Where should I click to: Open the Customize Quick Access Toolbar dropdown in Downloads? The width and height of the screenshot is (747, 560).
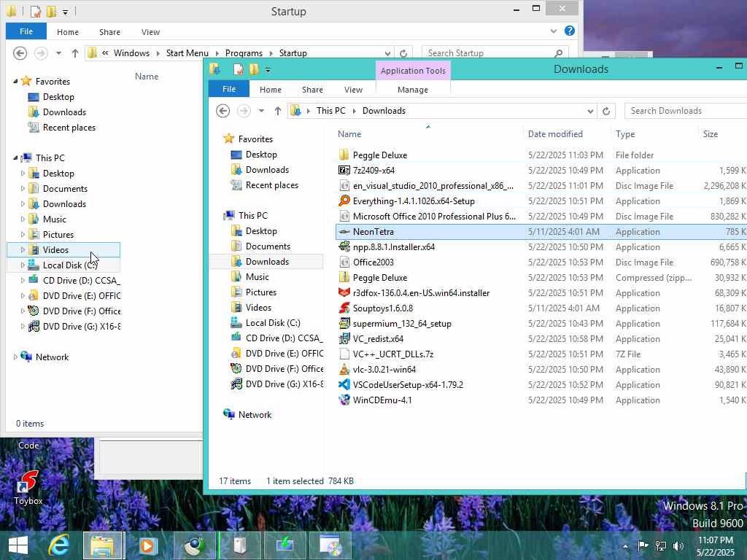[268, 70]
